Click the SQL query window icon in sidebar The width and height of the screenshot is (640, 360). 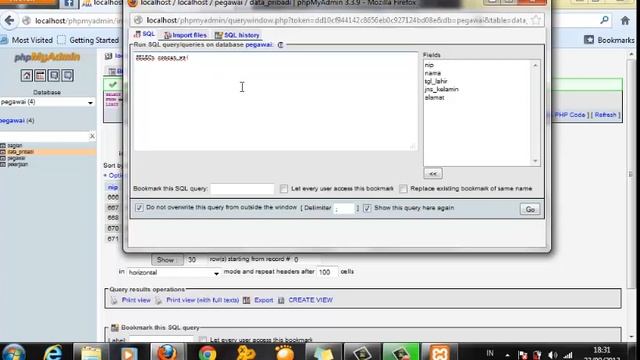(40, 76)
